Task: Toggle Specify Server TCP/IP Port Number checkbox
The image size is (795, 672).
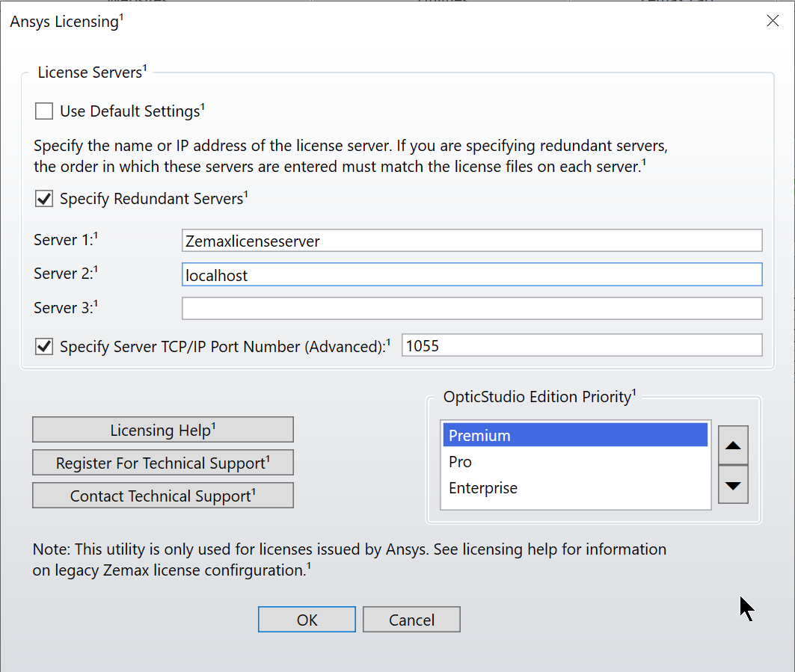Action: pyautogui.click(x=44, y=347)
